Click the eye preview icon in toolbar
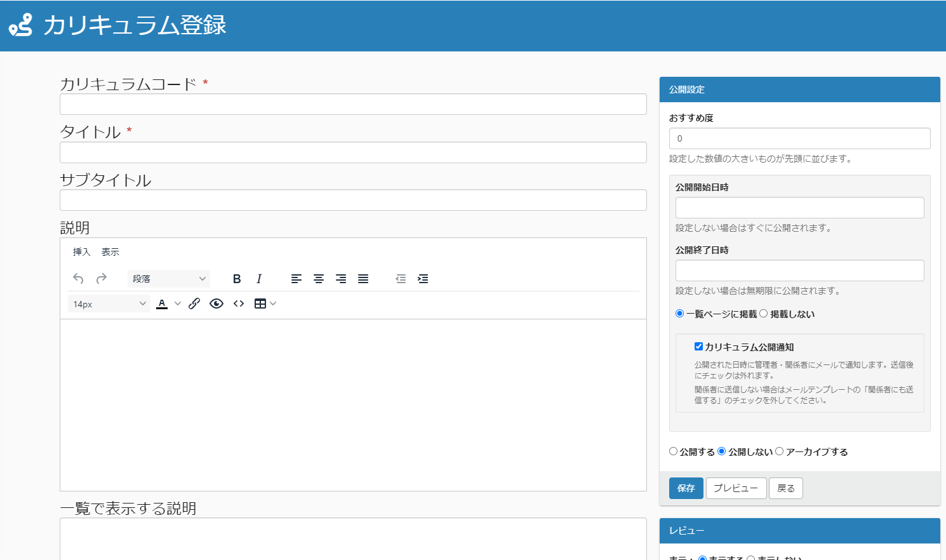Viewport: 946px width, 560px height. point(217,303)
